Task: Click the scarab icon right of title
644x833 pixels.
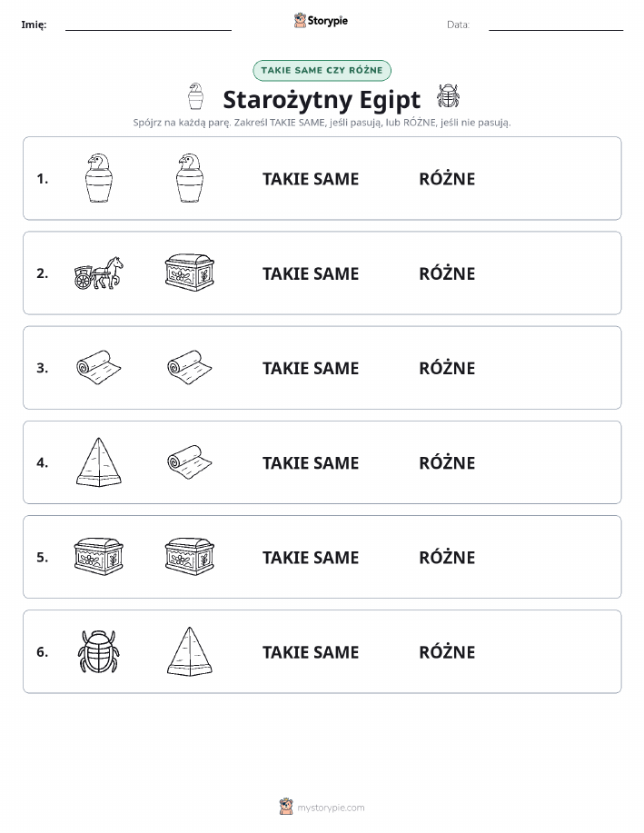Action: pyautogui.click(x=448, y=96)
